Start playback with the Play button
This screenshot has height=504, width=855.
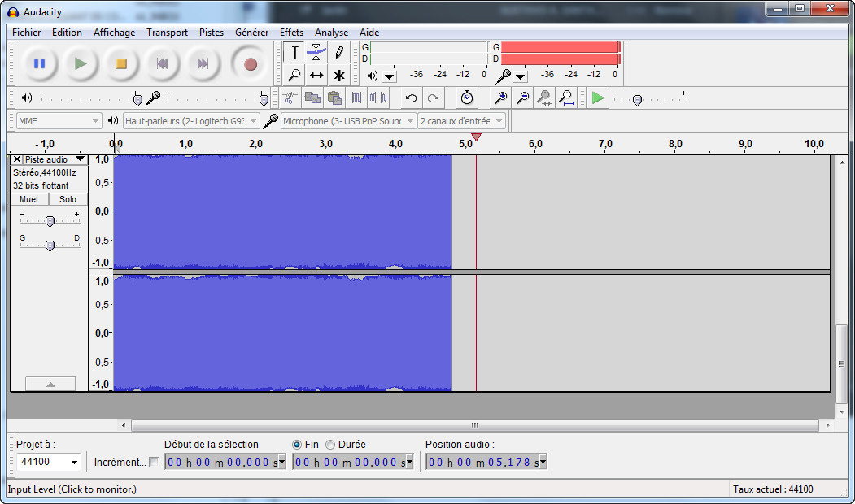click(x=81, y=63)
